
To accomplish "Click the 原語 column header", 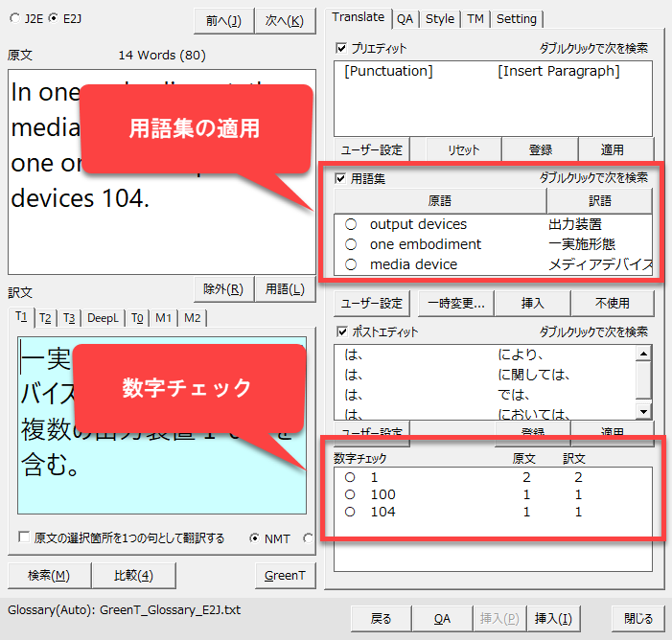I will pos(439,201).
